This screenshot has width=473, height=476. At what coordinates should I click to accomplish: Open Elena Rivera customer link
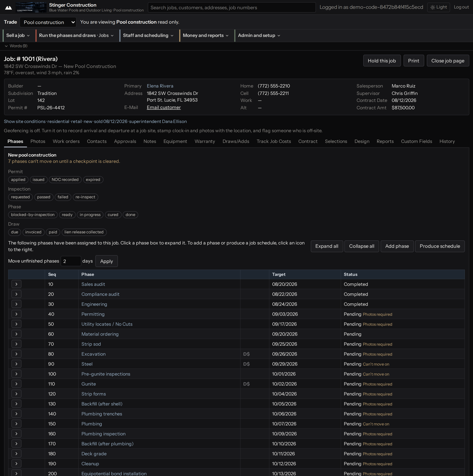(160, 86)
